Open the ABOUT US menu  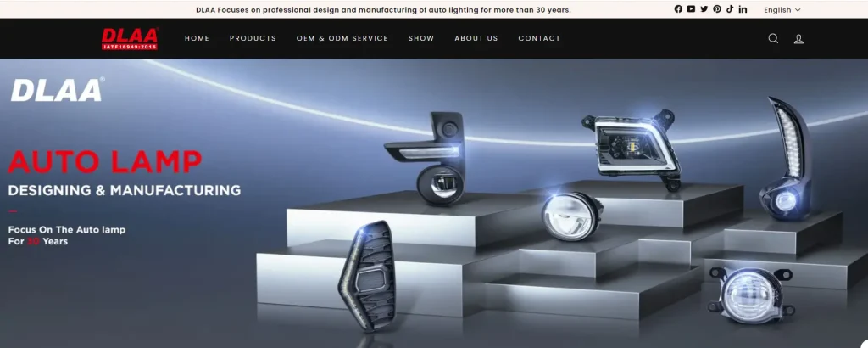(476, 38)
